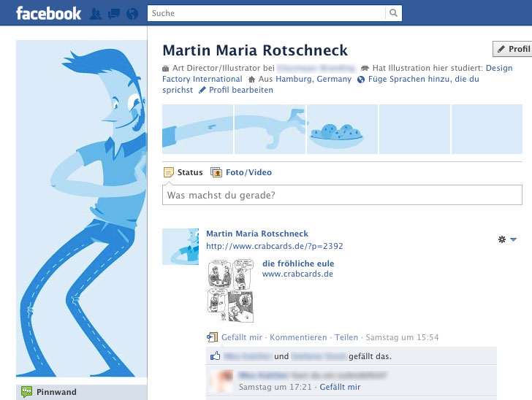The image size is (532, 400).
Task: Open post options gear dropdown
Action: [507, 239]
